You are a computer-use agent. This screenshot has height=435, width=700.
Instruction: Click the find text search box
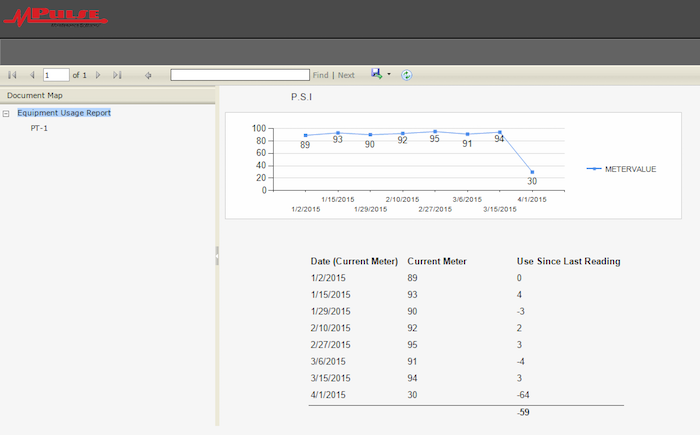(x=240, y=75)
